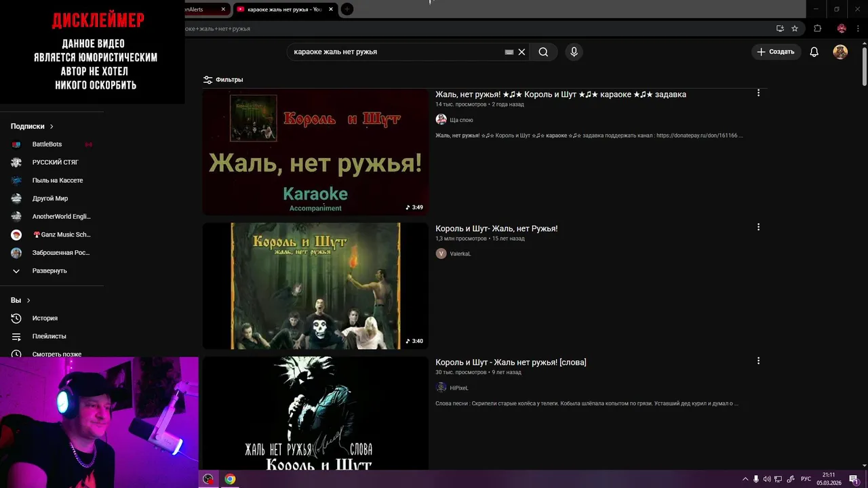The image size is (868, 488).
Task: Open YouTube account avatar menu
Action: tap(840, 52)
